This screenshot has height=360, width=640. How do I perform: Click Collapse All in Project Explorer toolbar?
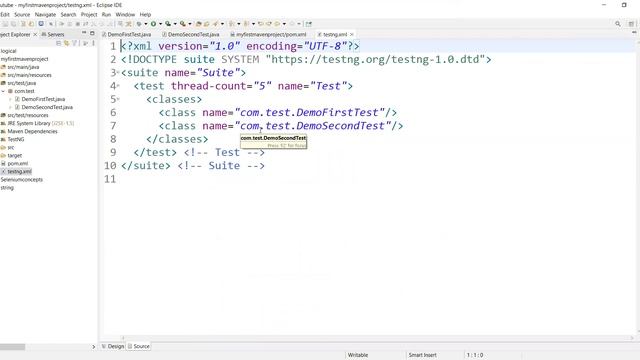pos(58,43)
